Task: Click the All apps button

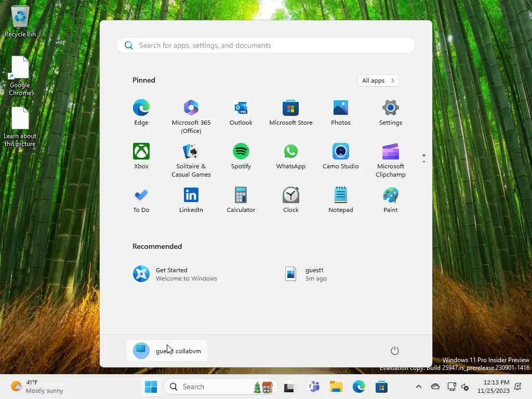Action: pyautogui.click(x=378, y=81)
